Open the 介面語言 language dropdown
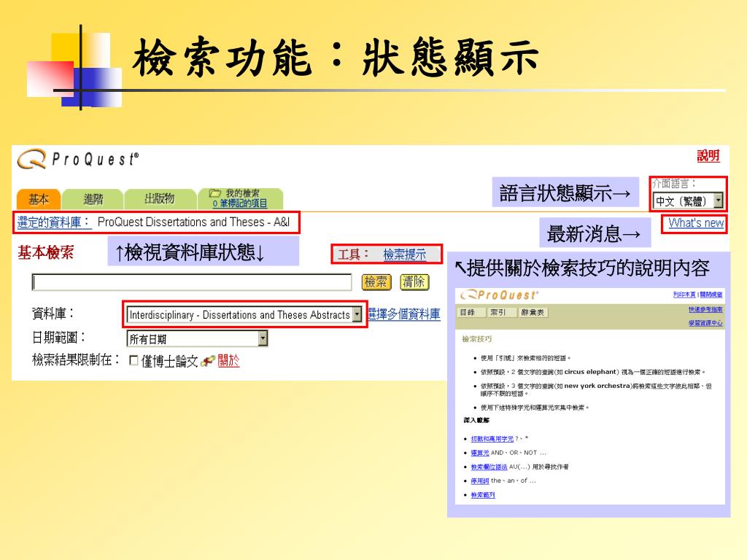The image size is (747, 560). [x=689, y=201]
